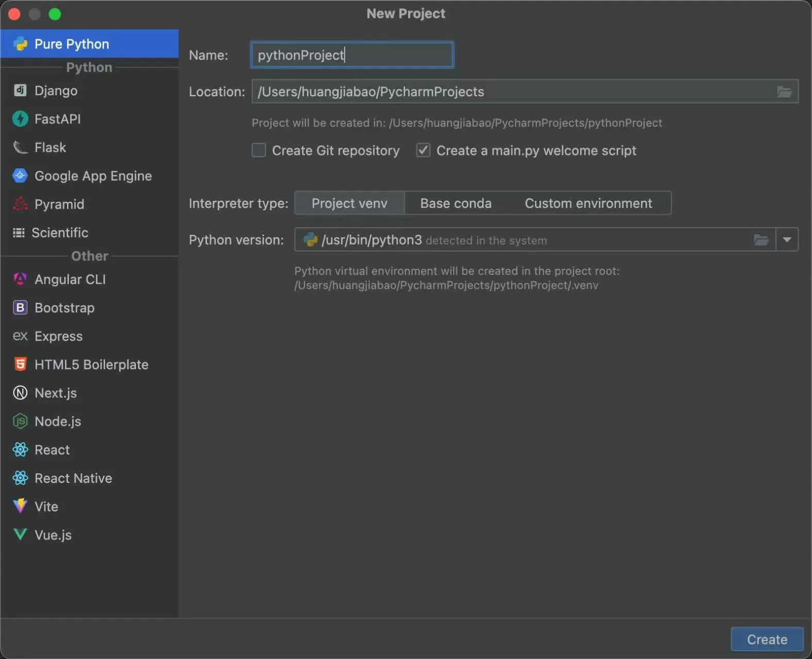Choose React project type
Image resolution: width=812 pixels, height=659 pixels.
[90, 449]
